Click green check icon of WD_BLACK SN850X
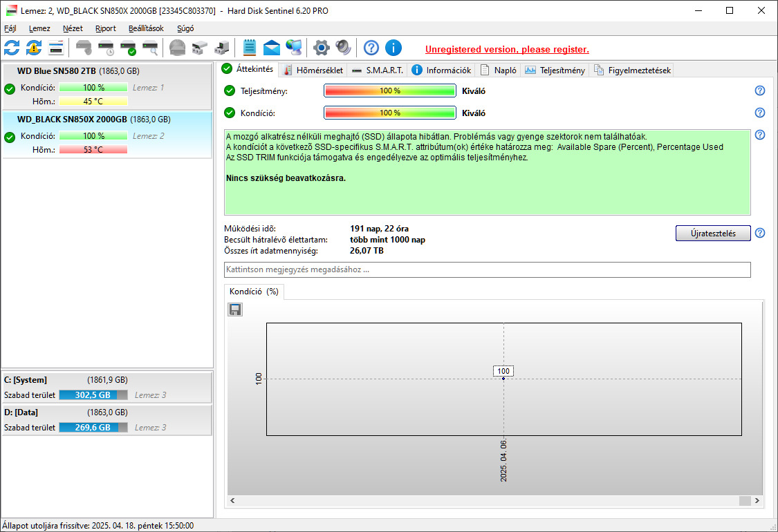778x532 pixels. coord(10,137)
